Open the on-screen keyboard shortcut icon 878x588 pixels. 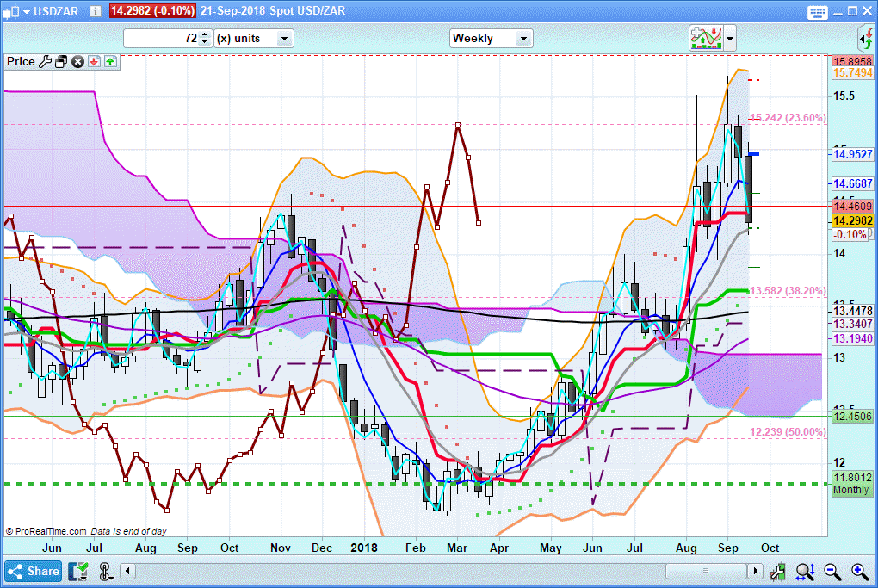(817, 12)
